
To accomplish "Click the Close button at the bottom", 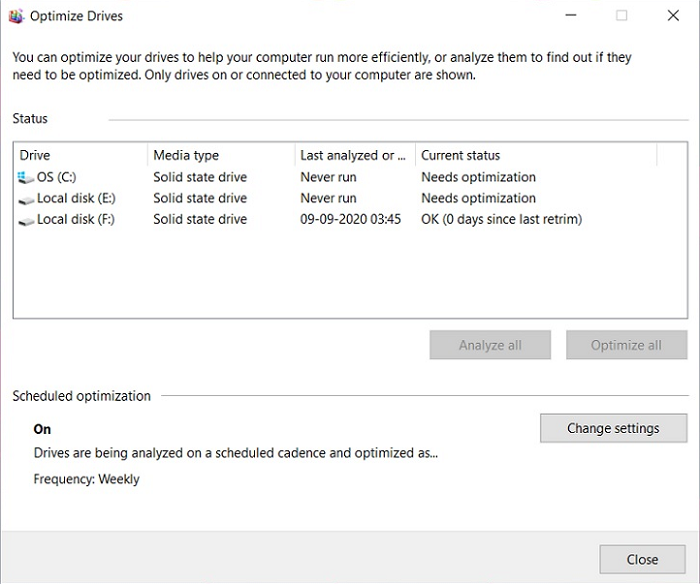I will coord(642,559).
